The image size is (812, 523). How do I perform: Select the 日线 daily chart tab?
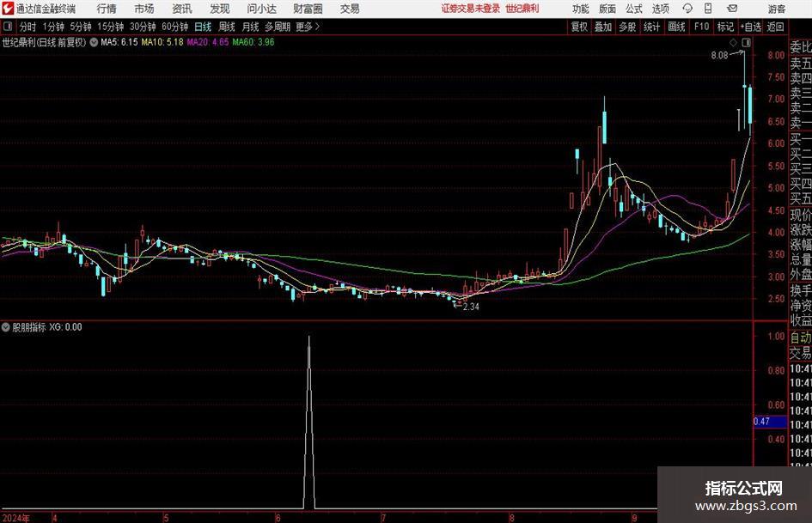(x=203, y=27)
